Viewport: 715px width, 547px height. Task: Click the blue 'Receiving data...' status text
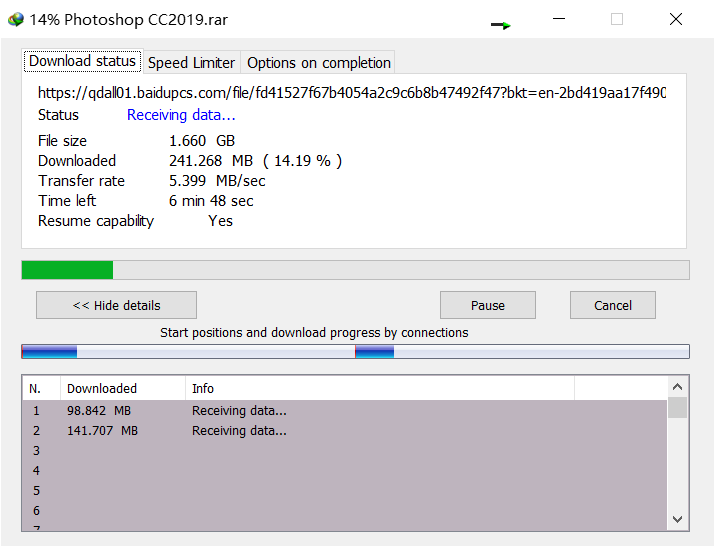click(181, 115)
